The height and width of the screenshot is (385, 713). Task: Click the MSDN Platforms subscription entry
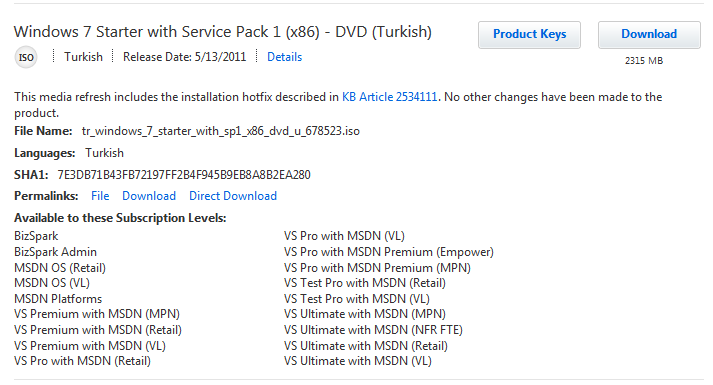58,299
